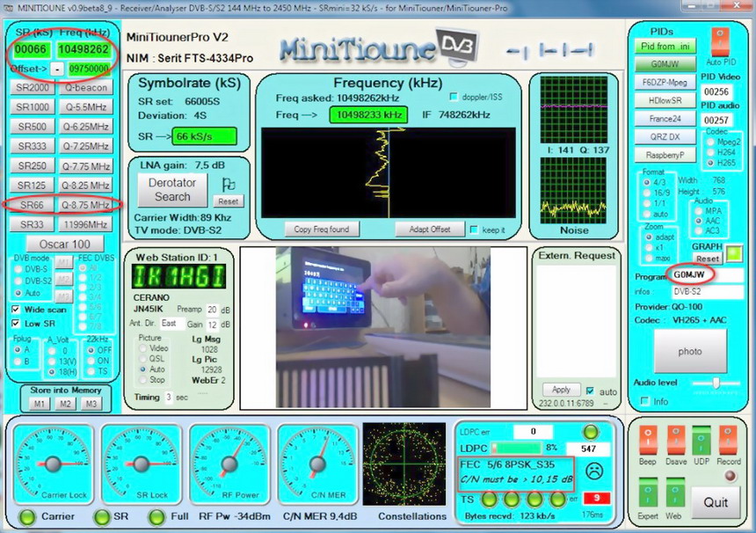The height and width of the screenshot is (533, 756).
Task: Click the I/Q signal graph
Action: 574,109
